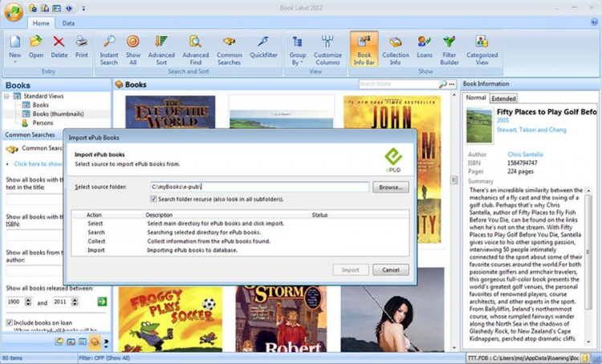Open the Chris Santella author link

(x=525, y=155)
